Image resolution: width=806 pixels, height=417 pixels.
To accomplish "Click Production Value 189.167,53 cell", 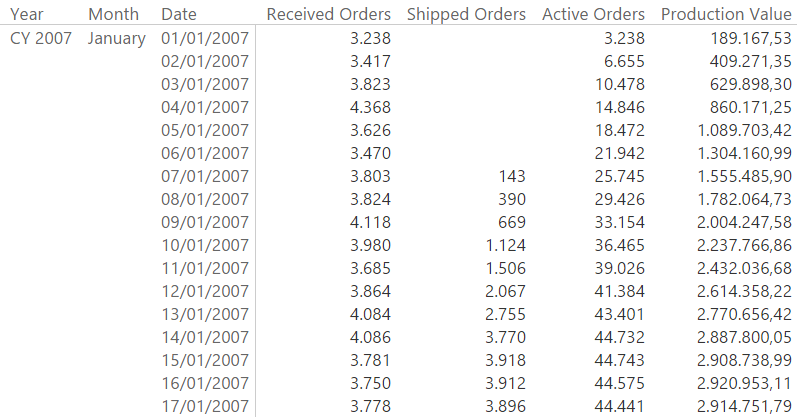I will click(751, 38).
